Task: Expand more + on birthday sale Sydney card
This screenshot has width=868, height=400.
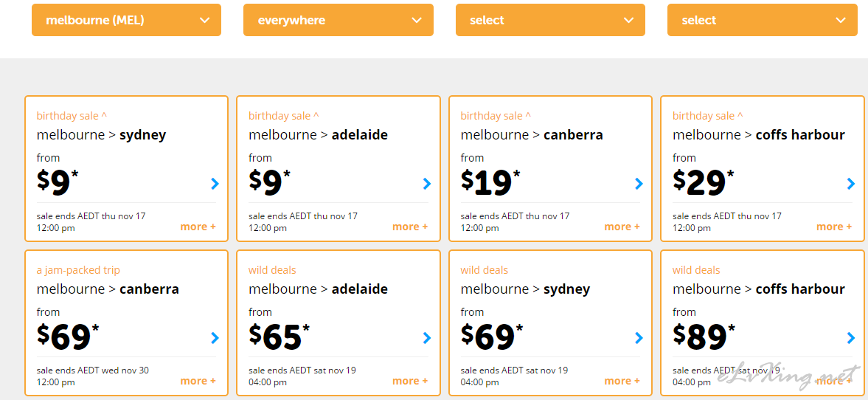Action: tap(198, 227)
